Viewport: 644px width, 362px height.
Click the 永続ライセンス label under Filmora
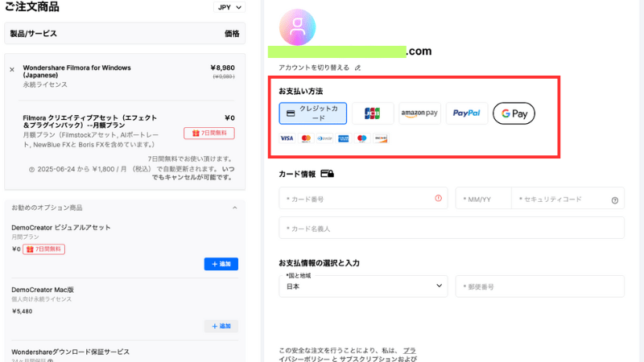[x=45, y=84]
